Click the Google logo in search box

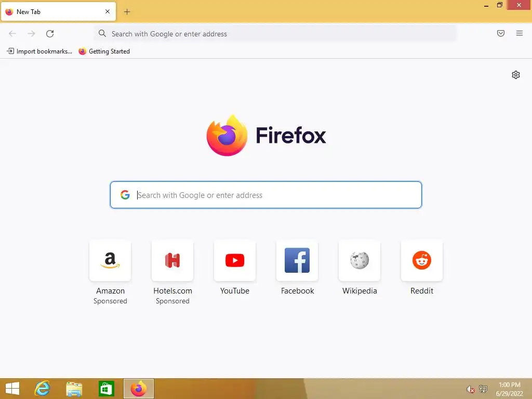coord(125,195)
